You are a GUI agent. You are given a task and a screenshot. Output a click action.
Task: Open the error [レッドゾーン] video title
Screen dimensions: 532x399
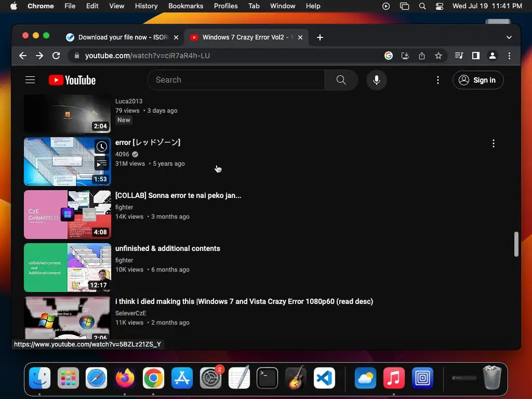[x=148, y=142]
